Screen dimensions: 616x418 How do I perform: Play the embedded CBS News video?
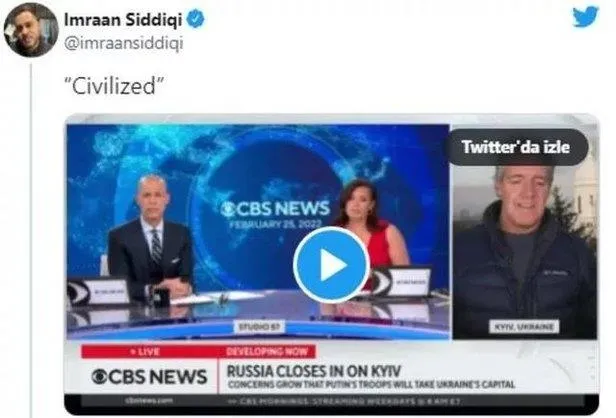pos(331,265)
